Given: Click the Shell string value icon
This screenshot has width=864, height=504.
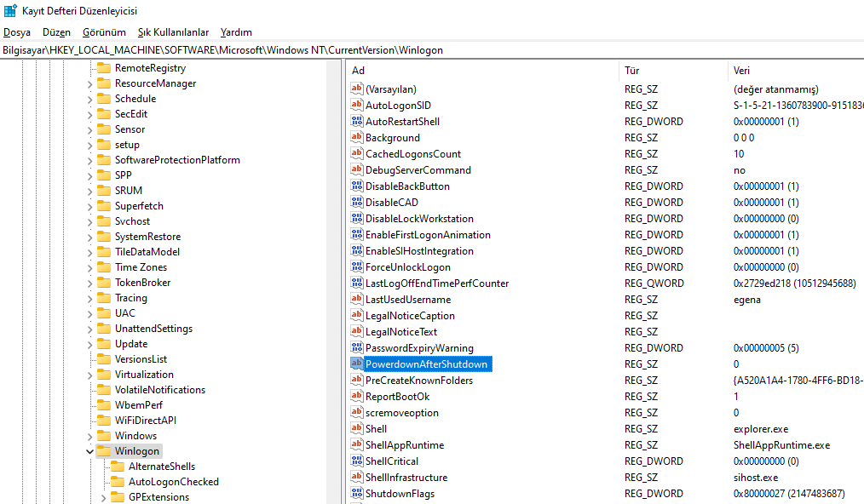Looking at the screenshot, I should tap(356, 428).
